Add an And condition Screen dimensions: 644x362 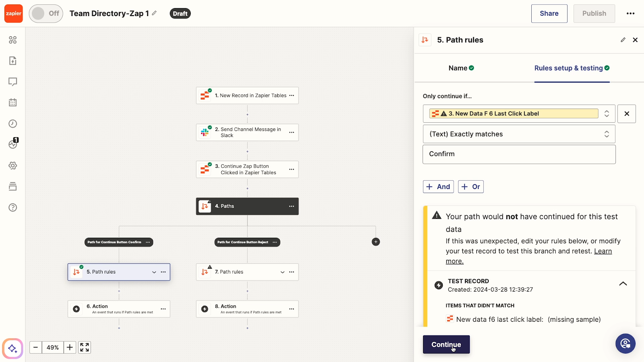tap(438, 187)
